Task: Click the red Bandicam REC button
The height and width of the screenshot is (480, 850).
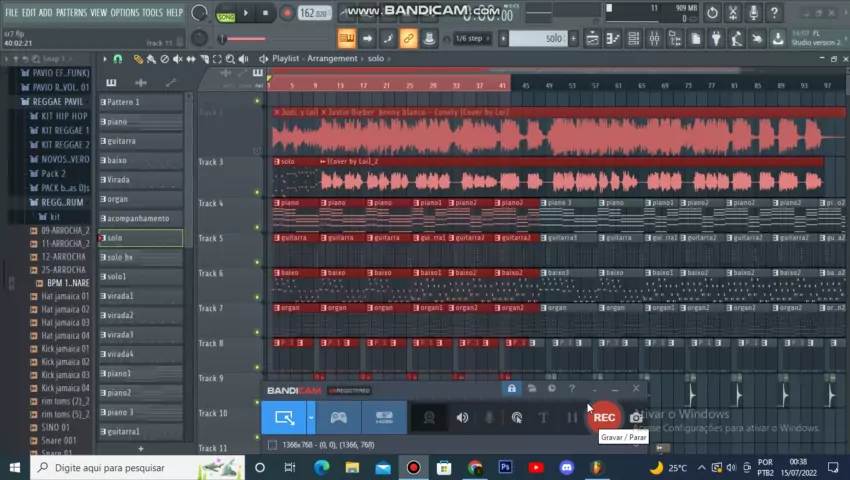Action: tap(604, 417)
